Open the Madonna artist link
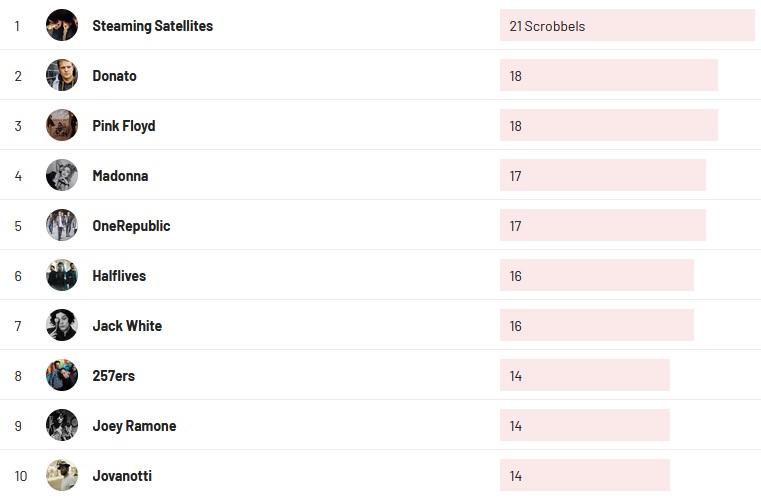The image size is (761, 499). pos(120,176)
